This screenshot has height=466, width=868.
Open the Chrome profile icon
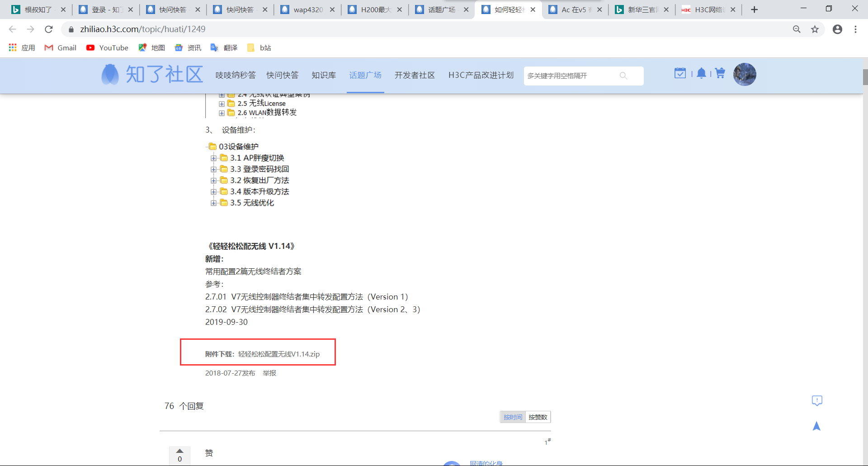(x=837, y=29)
